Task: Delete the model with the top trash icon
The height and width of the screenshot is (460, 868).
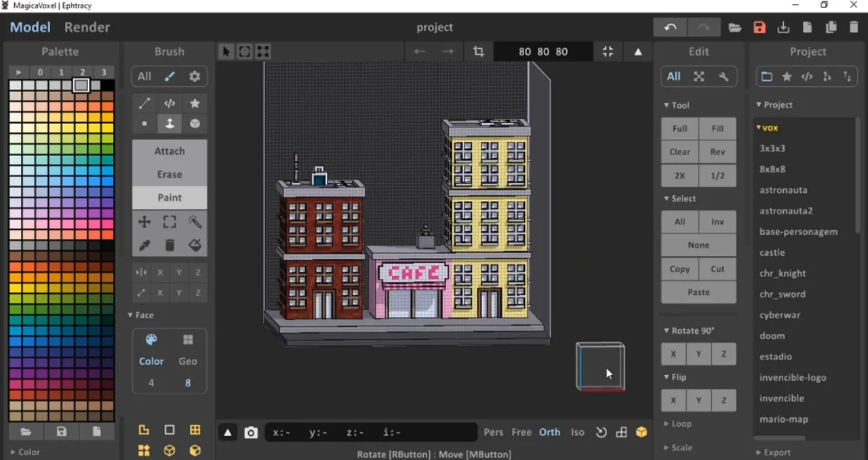Action: [x=854, y=27]
